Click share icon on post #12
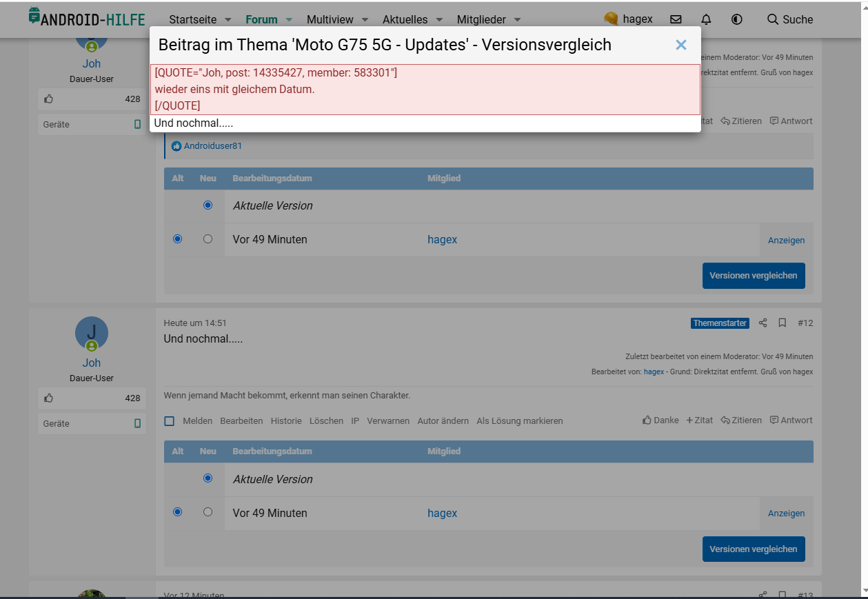This screenshot has height=599, width=868. [x=763, y=323]
